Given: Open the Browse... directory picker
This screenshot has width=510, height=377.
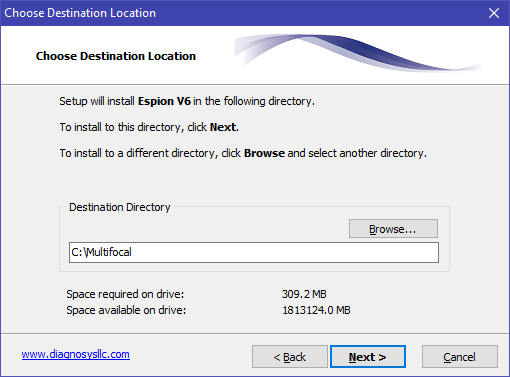Looking at the screenshot, I should (x=393, y=229).
